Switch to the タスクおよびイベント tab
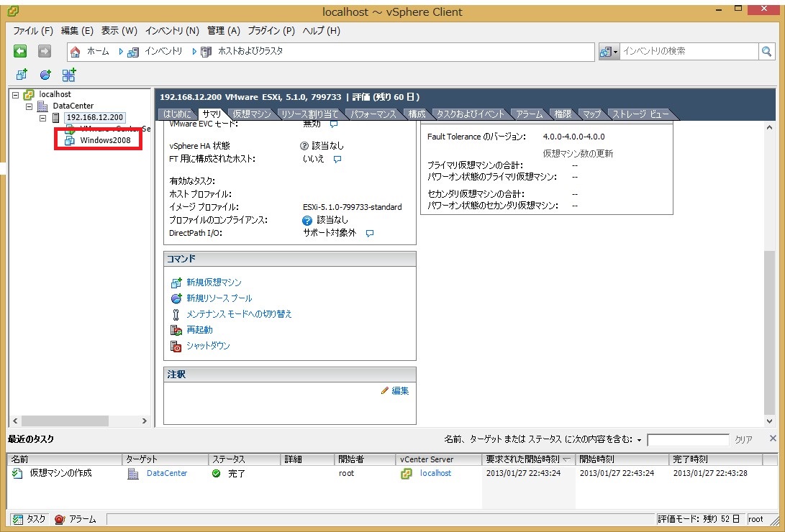 471,114
